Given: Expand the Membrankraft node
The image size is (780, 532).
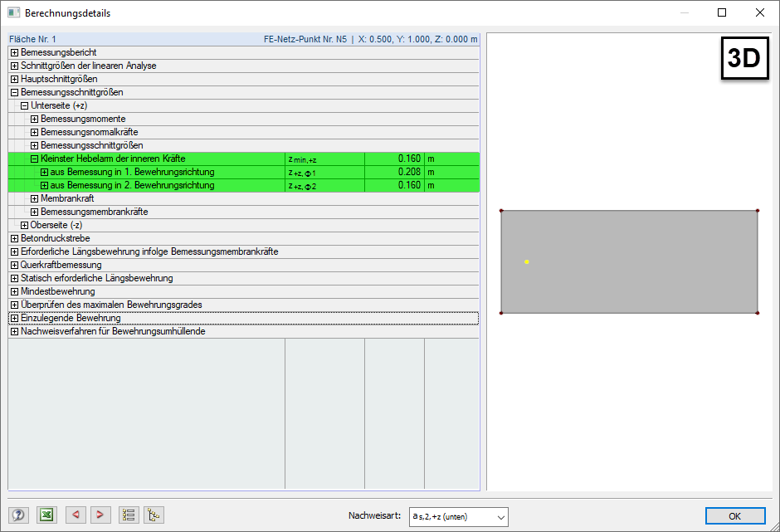Looking at the screenshot, I should click(x=34, y=198).
